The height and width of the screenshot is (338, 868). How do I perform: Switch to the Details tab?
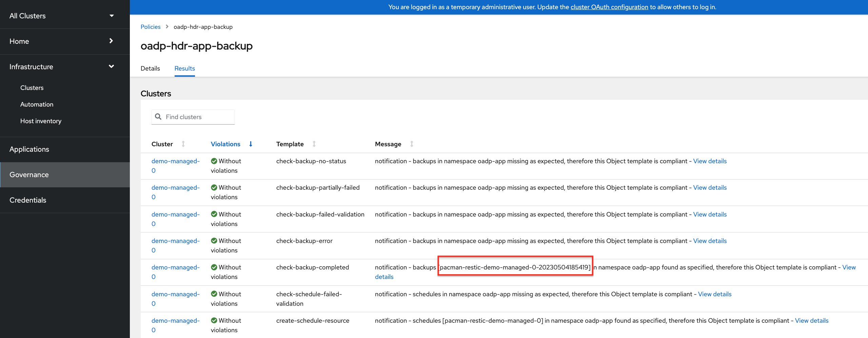coord(150,69)
